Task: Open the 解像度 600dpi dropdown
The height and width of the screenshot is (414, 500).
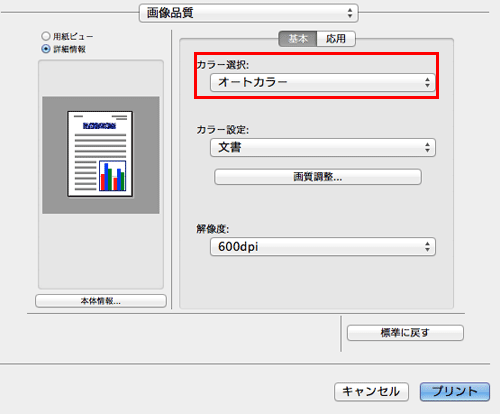Action: click(x=323, y=247)
